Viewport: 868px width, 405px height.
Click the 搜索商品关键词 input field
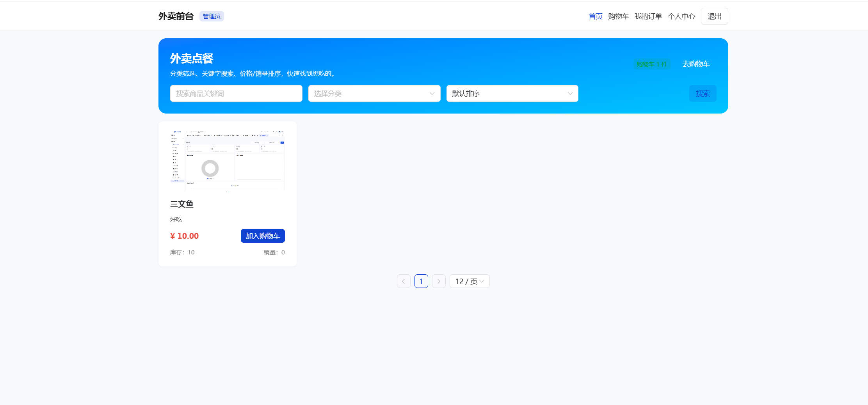click(x=236, y=93)
